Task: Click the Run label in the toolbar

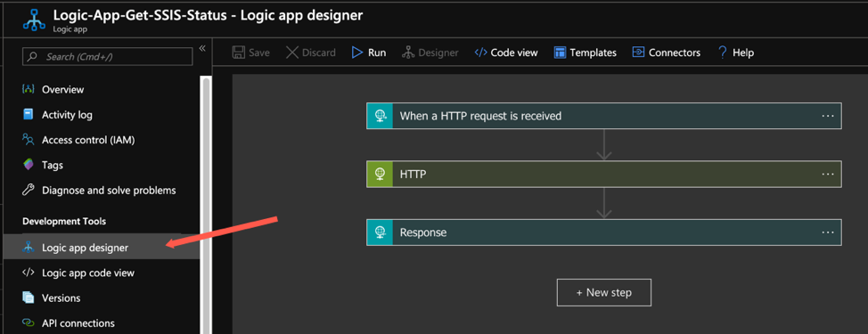Action: (x=377, y=53)
